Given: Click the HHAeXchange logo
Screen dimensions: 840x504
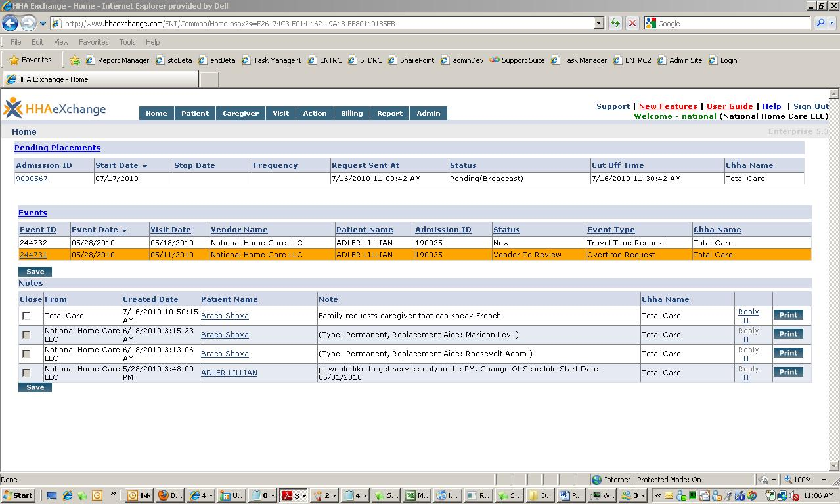Looking at the screenshot, I should coord(55,108).
